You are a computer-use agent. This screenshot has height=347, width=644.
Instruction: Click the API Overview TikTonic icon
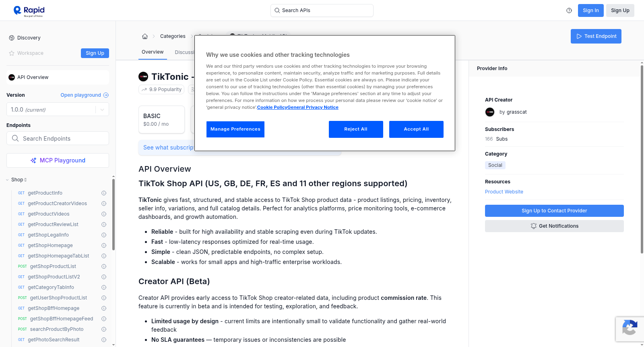coord(12,77)
